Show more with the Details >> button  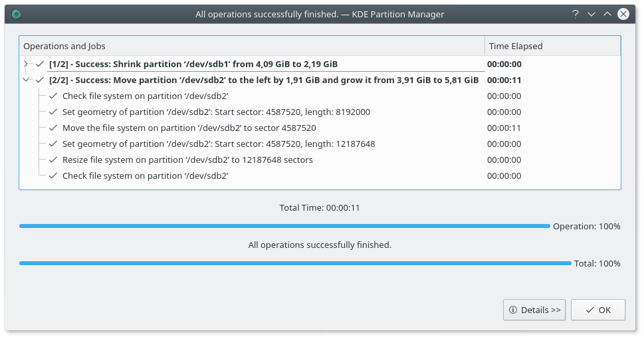click(x=534, y=310)
